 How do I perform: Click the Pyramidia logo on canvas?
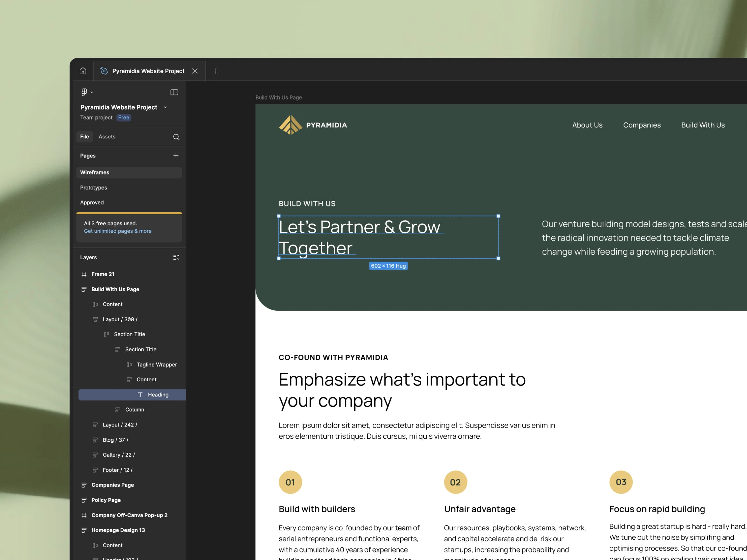pyautogui.click(x=313, y=125)
